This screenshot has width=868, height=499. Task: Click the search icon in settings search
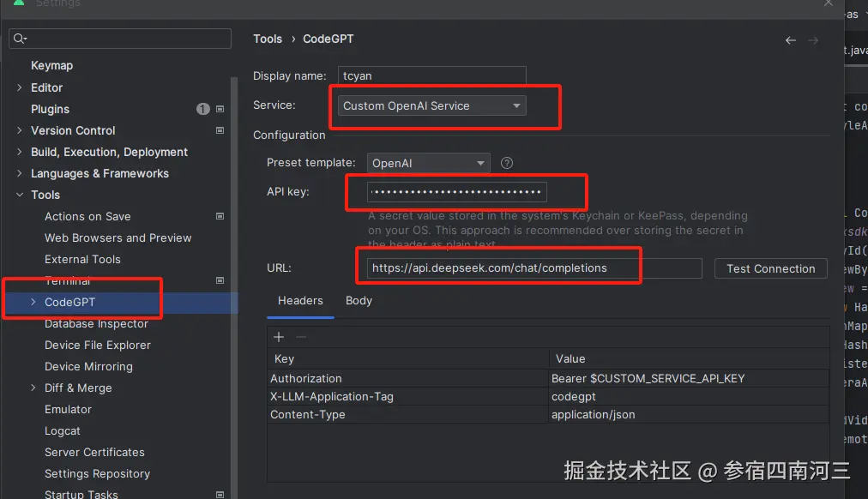(x=21, y=39)
